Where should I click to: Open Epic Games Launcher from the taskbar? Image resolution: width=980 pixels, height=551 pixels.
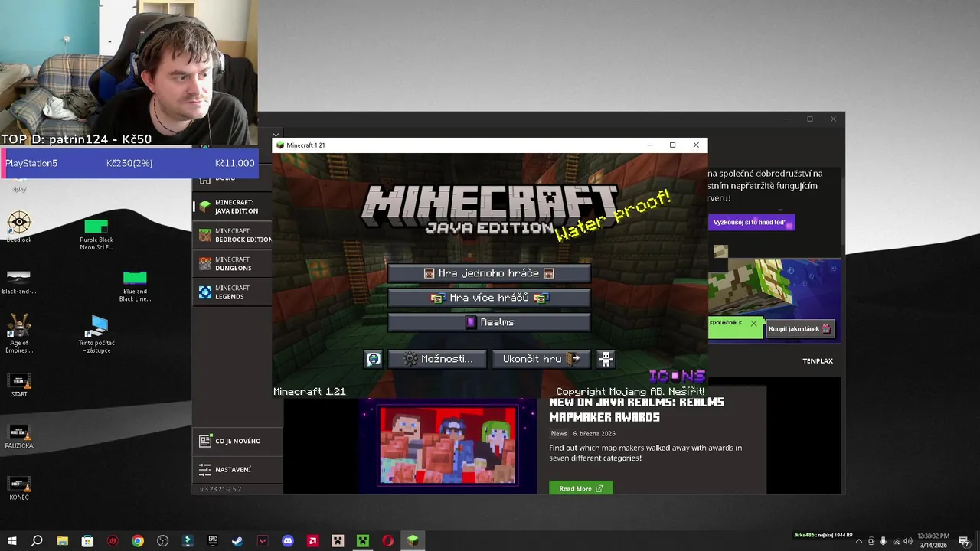[x=213, y=541]
